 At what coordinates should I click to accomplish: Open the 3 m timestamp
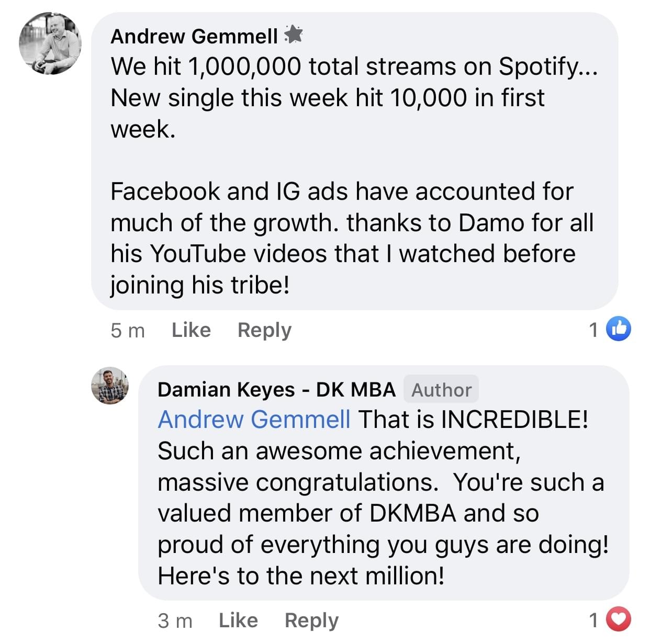point(175,621)
